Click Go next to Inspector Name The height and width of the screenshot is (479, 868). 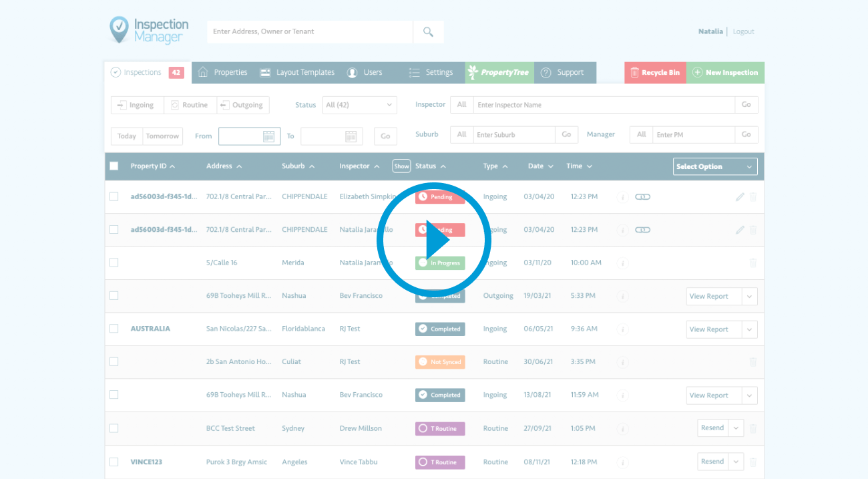click(x=746, y=105)
